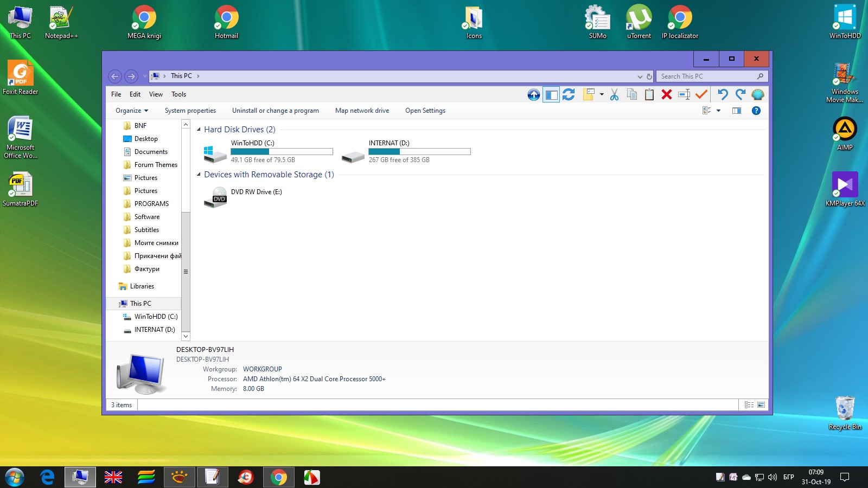Image resolution: width=868 pixels, height=488 pixels.
Task: Go forward with the Forward arrow button
Action: pos(131,76)
